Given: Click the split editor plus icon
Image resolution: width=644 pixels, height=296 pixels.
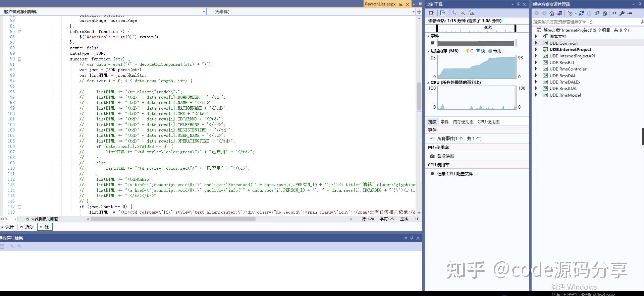Looking at the screenshot, I should pyautogui.click(x=419, y=12).
